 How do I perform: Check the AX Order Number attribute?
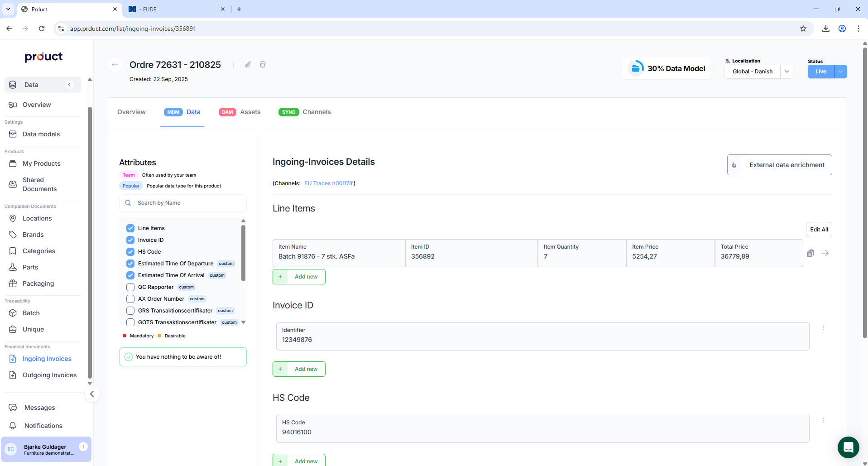pyautogui.click(x=130, y=299)
